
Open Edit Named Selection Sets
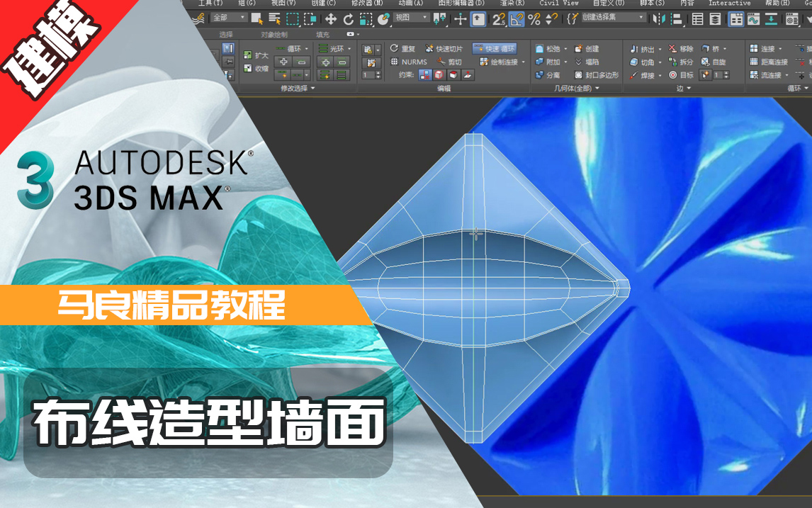(572, 20)
